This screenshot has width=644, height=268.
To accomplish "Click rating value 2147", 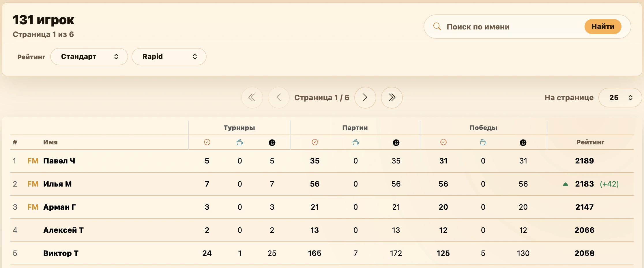I will (585, 207).
